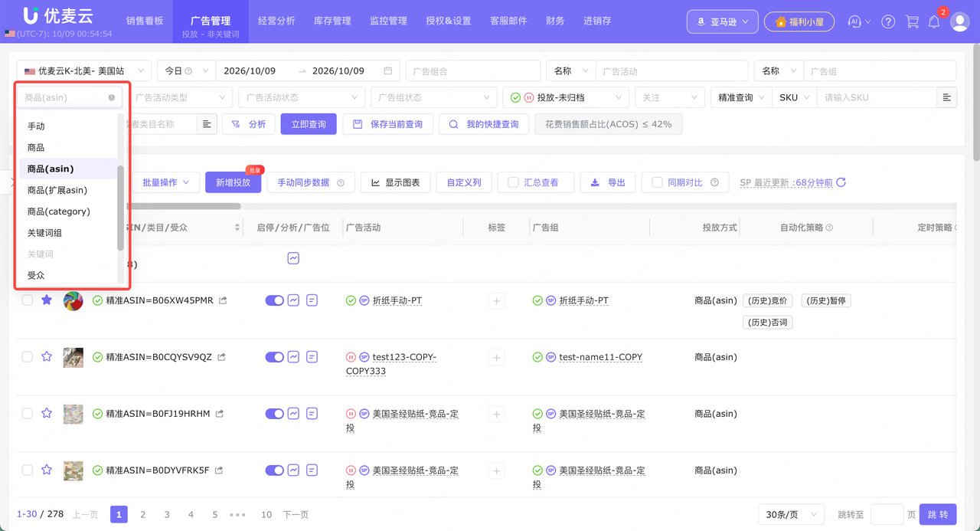Open the 关注 filter dropdown

tap(670, 97)
